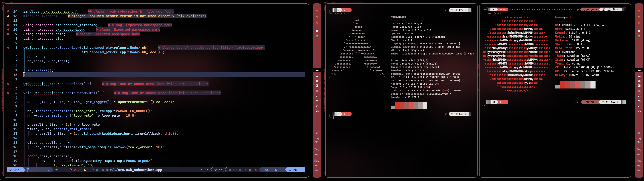Expand the truncated distr/… path in the statusline

pyautogui.click(x=108, y=170)
